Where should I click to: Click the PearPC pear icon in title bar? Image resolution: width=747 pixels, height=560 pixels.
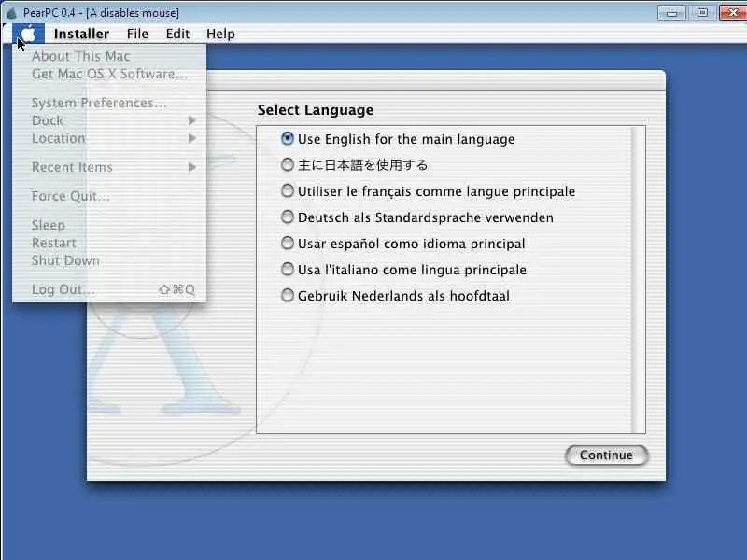pyautogui.click(x=11, y=13)
